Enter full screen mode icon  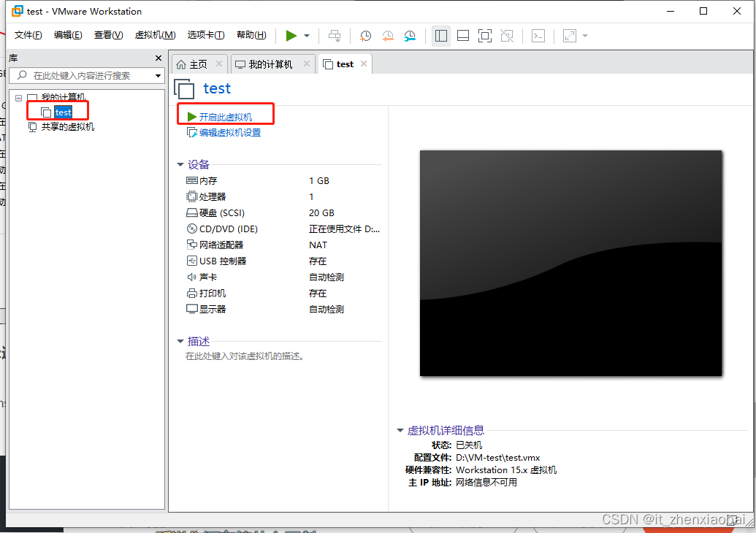[485, 36]
